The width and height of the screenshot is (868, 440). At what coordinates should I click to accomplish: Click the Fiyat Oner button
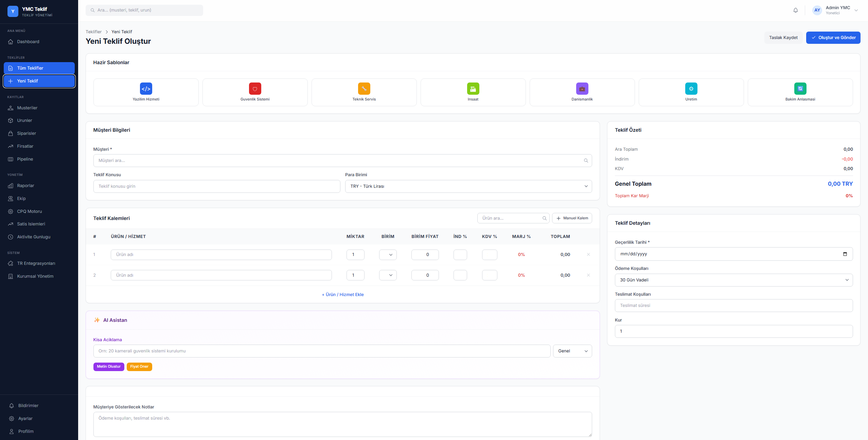click(x=139, y=367)
